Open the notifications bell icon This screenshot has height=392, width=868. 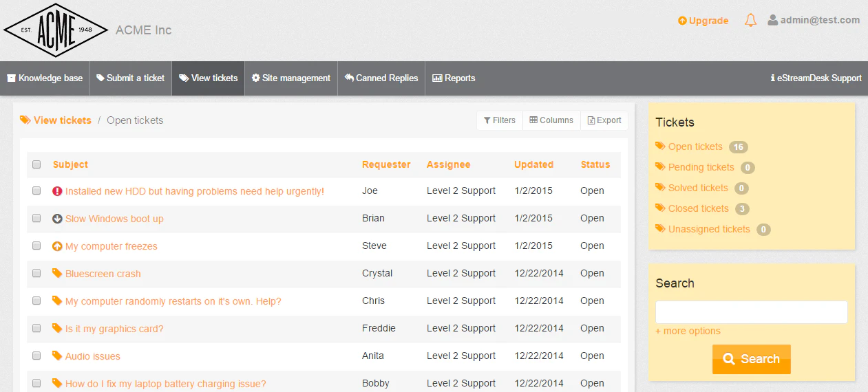coord(750,21)
